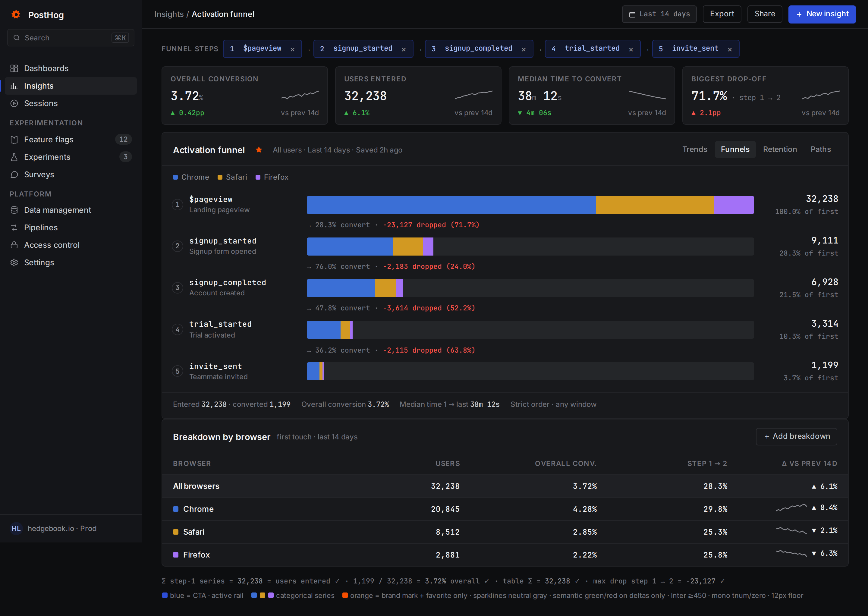Screen dimensions: 868x616
Task: Select the Funnels tab
Action: point(735,149)
